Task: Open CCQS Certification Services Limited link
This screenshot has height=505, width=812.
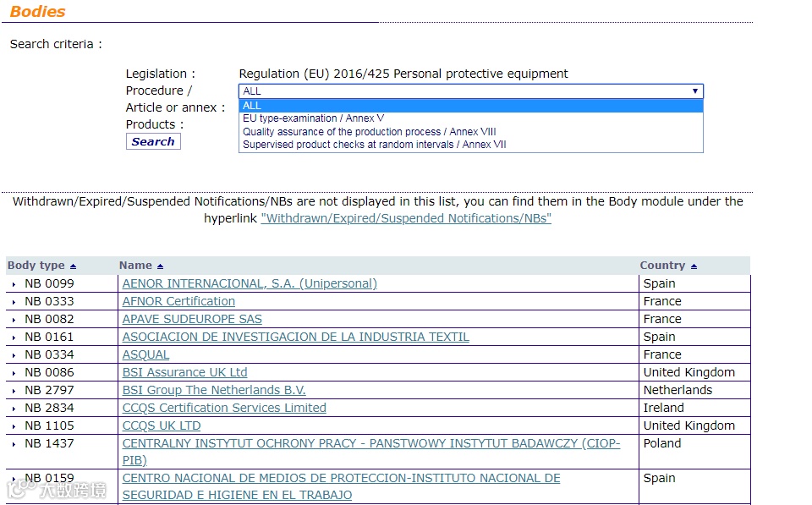Action: pyautogui.click(x=224, y=408)
